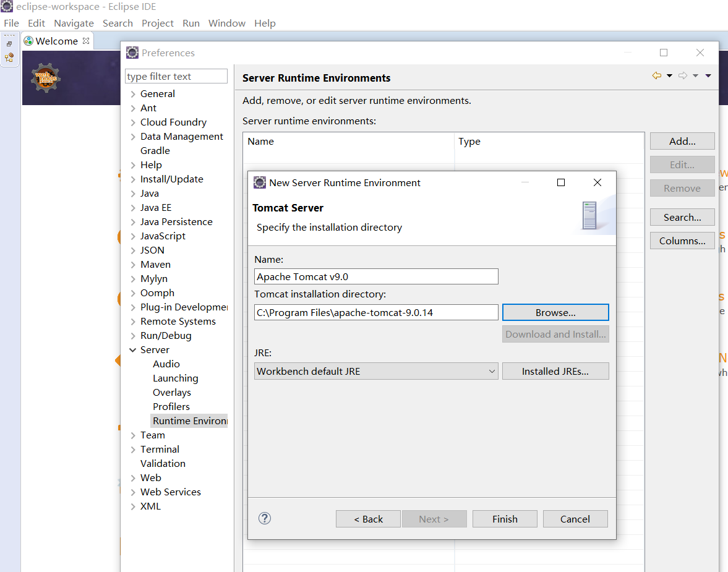Collapse the Server tree node
The height and width of the screenshot is (572, 728).
pyautogui.click(x=133, y=349)
